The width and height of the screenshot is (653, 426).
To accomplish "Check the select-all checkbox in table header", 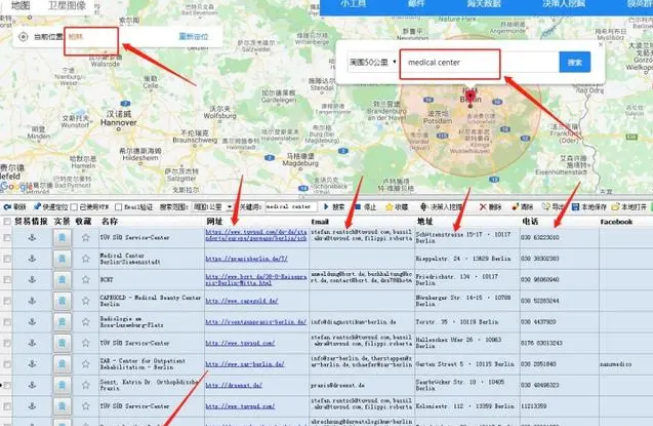I will (7, 222).
